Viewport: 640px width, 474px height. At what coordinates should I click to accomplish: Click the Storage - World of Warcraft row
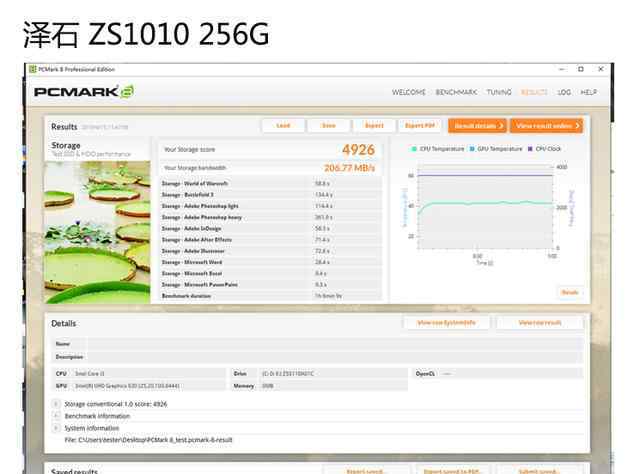[271, 184]
